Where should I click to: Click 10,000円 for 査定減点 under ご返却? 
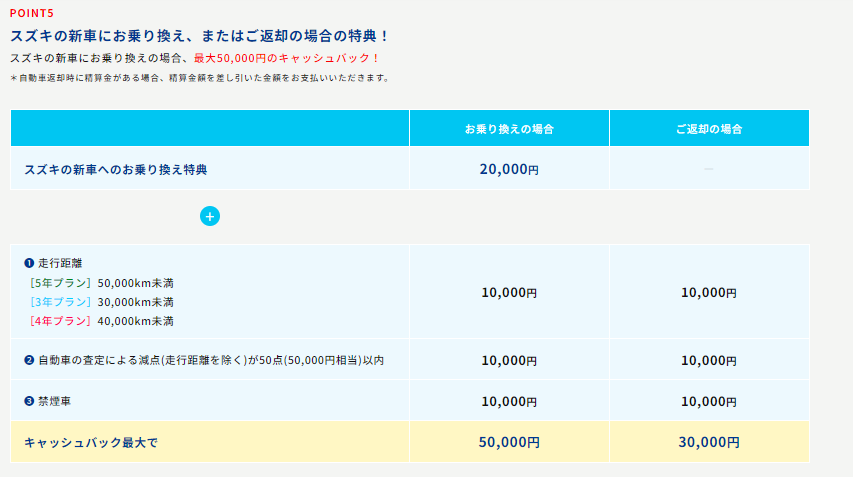pos(709,361)
